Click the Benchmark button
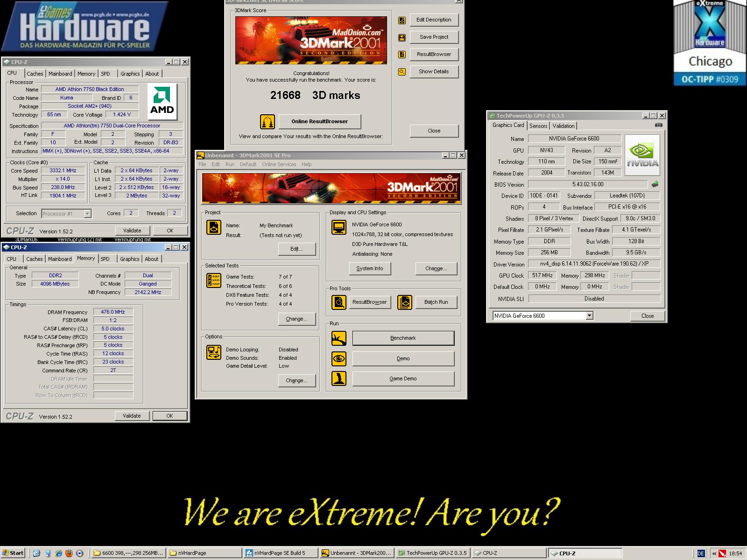747x560 pixels. (403, 338)
